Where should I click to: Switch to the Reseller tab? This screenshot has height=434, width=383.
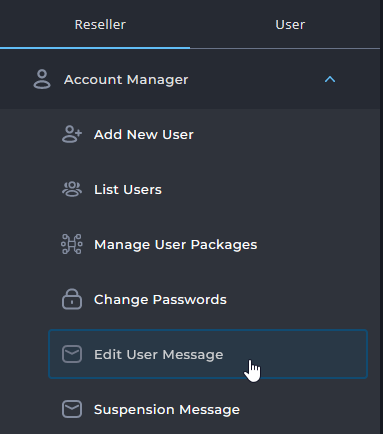pyautogui.click(x=95, y=24)
